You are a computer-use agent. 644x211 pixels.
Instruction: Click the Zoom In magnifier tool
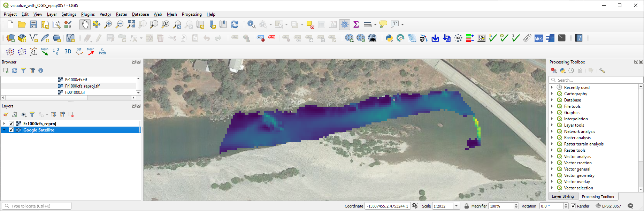108,24
